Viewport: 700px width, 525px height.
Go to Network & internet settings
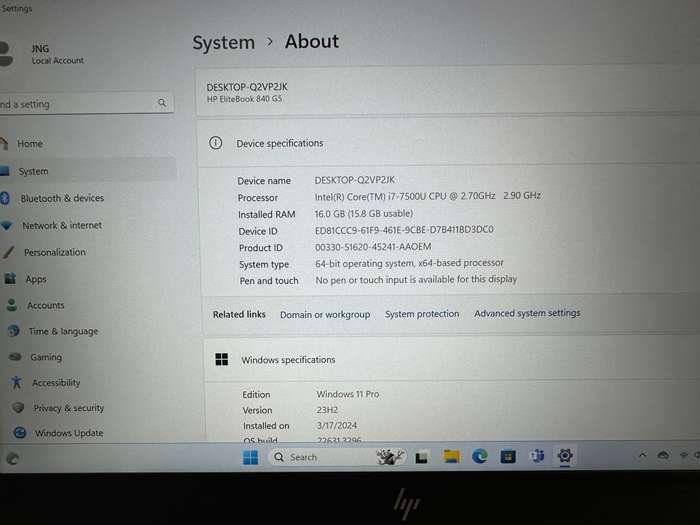point(62,225)
